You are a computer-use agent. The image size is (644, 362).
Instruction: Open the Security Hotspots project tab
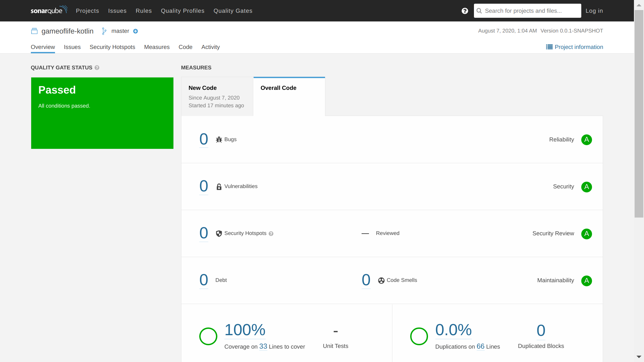(112, 47)
